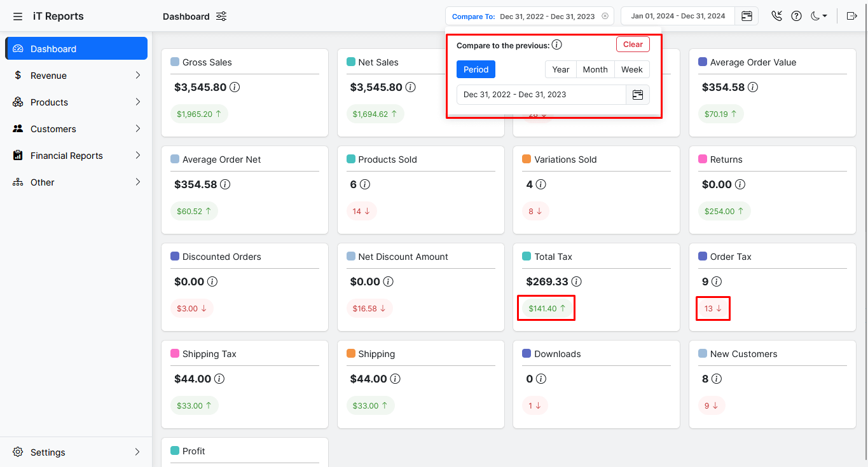The image size is (868, 467).
Task: Select Year comparison option
Action: click(560, 69)
